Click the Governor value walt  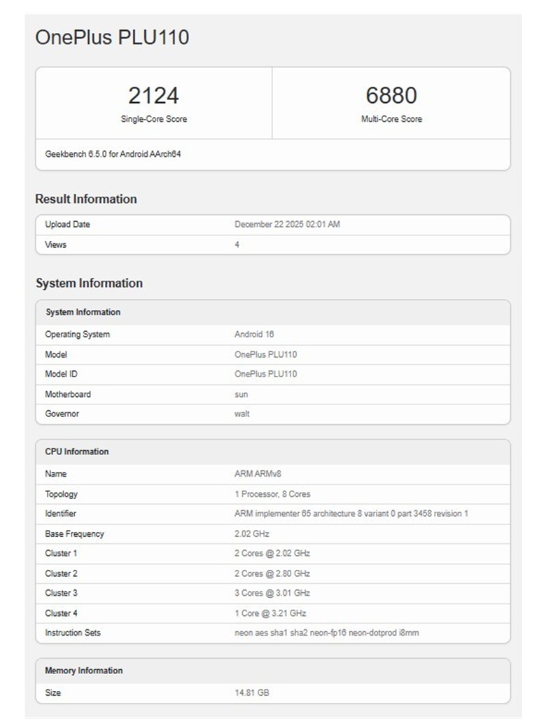click(x=241, y=414)
